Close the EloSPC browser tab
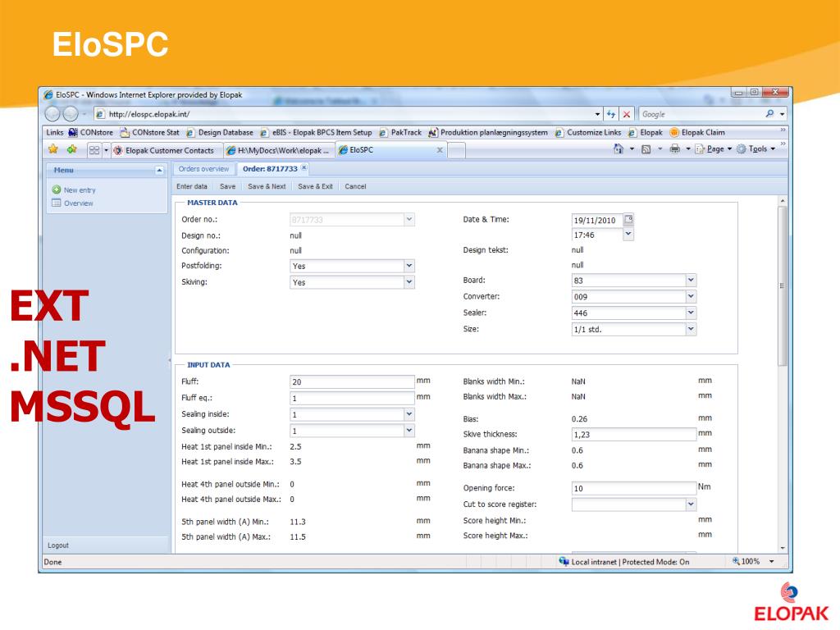Viewport: 840px width, 630px height. point(440,150)
